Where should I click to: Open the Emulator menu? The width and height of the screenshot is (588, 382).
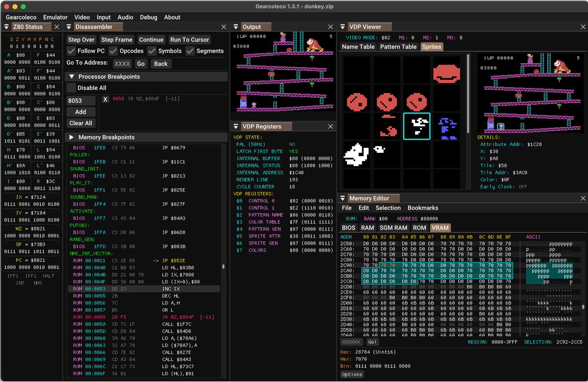[55, 17]
